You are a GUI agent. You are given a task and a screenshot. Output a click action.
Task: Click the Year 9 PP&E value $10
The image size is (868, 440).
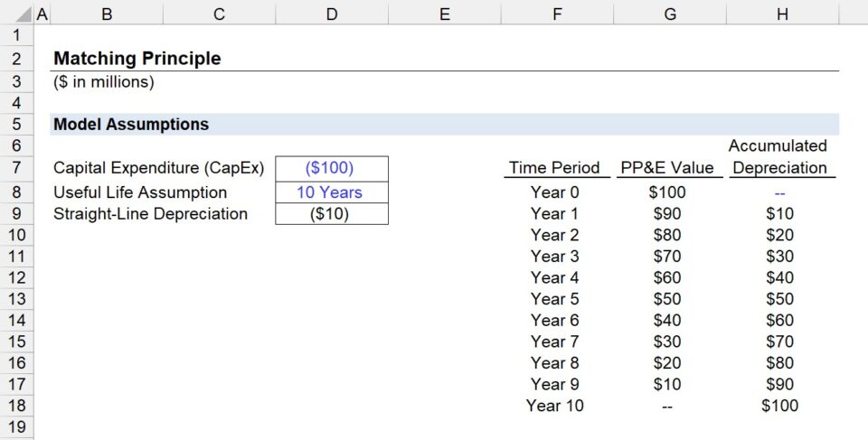[x=667, y=384]
